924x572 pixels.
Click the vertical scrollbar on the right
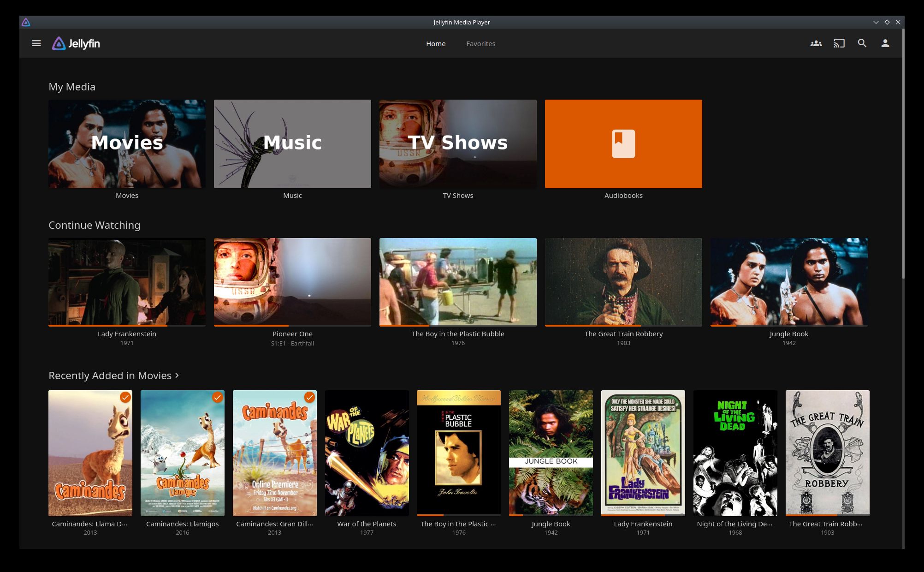point(903,155)
